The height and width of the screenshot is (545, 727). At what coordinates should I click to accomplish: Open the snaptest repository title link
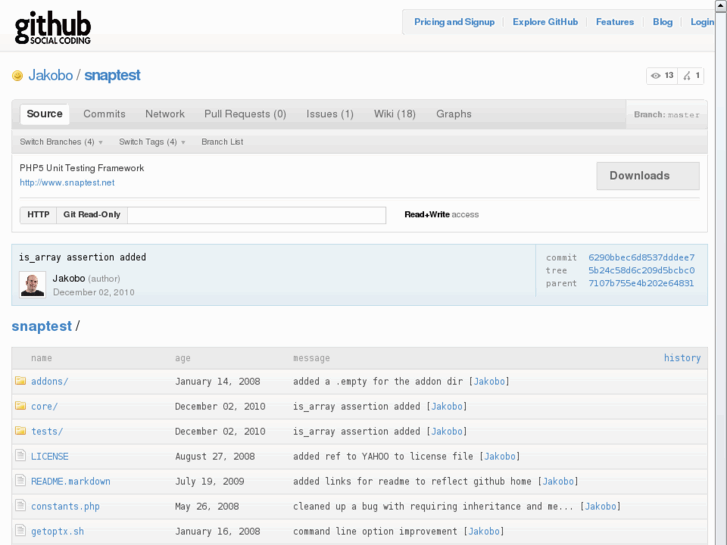pos(112,75)
